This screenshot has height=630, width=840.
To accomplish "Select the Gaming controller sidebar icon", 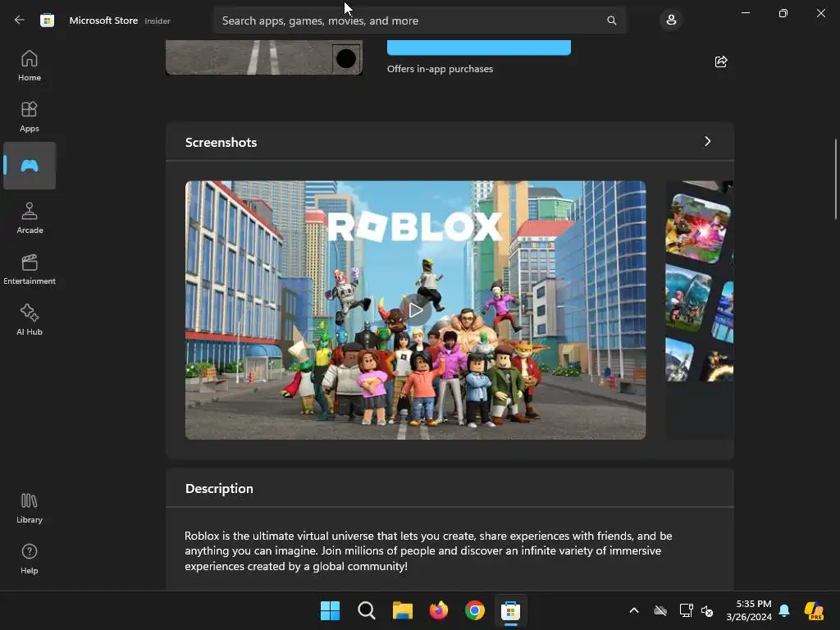I will [x=30, y=166].
